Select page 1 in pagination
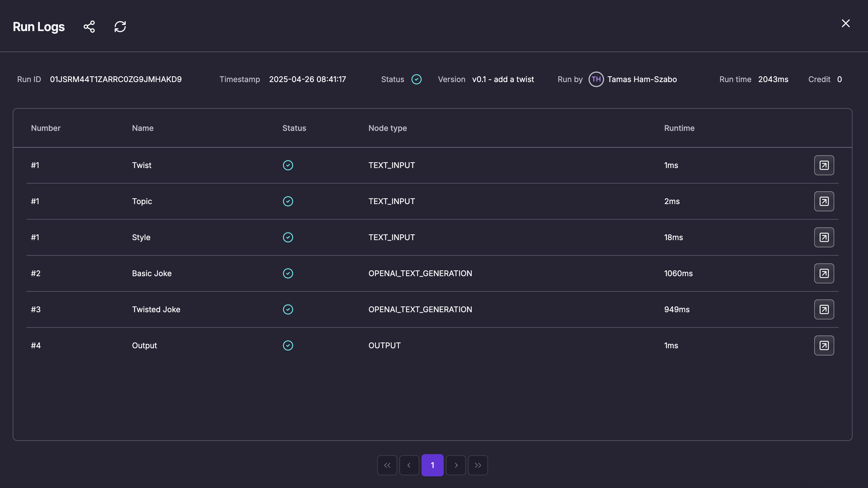 pos(432,466)
